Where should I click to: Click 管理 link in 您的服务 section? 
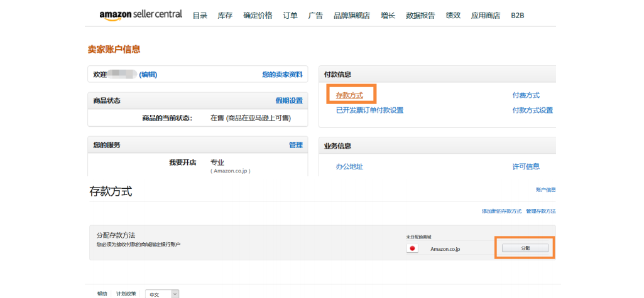(296, 145)
